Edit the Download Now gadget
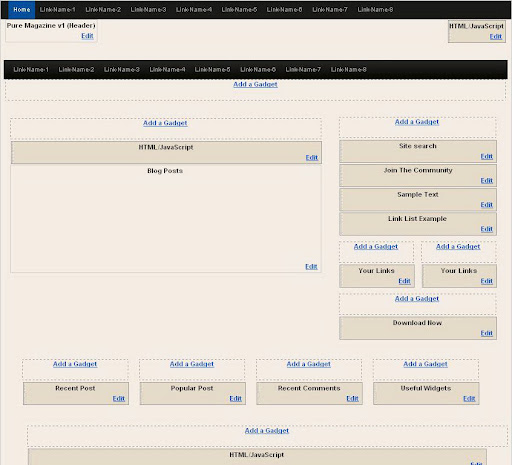This screenshot has width=512, height=465. coord(487,333)
